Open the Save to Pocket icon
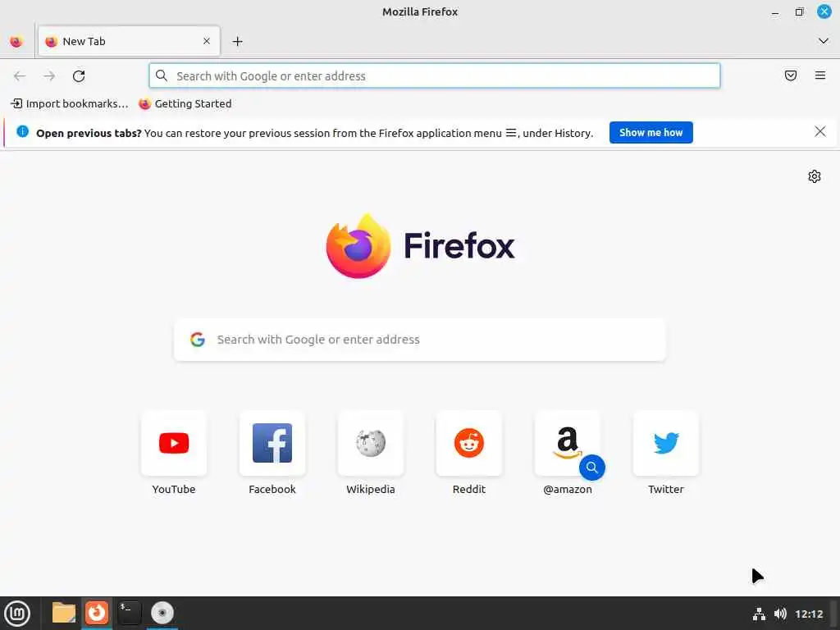The height and width of the screenshot is (630, 840). point(791,75)
